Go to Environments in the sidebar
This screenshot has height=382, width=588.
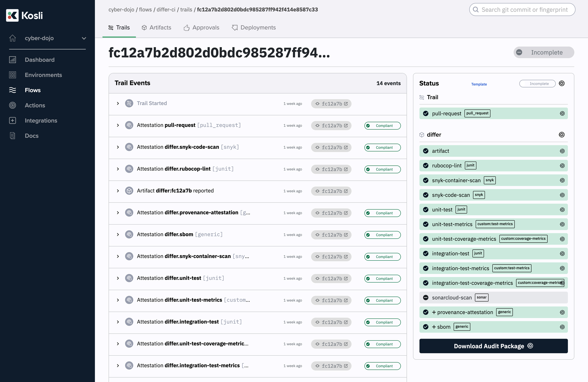pos(43,75)
